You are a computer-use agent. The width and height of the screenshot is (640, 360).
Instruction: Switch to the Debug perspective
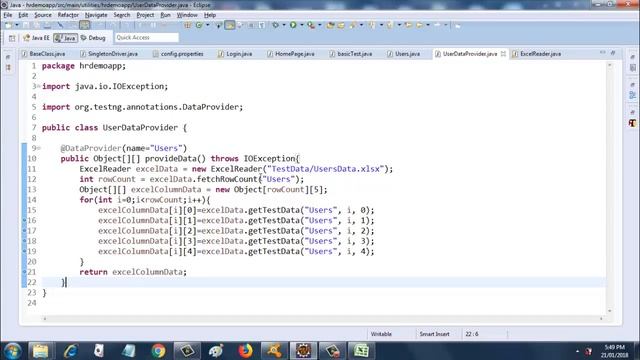click(x=93, y=38)
